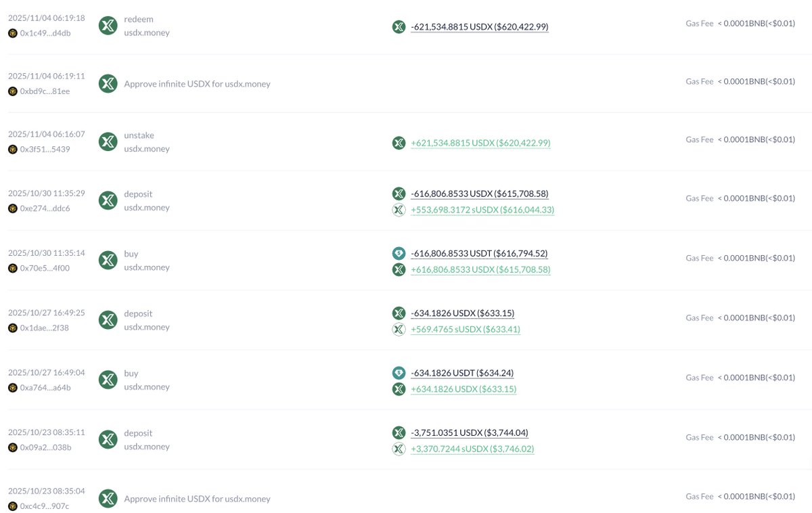View transaction 0xe274...ddc6 details

pos(45,208)
